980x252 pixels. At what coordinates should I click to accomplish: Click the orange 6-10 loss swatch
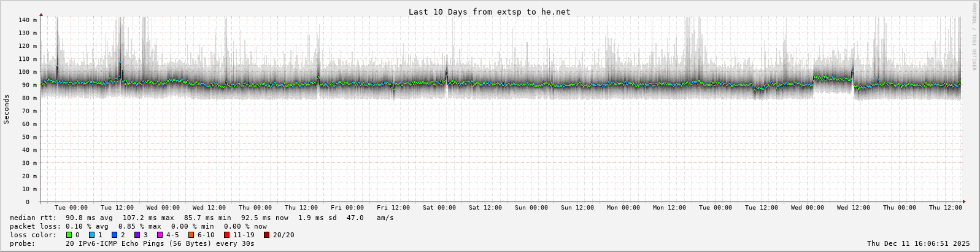(x=191, y=235)
